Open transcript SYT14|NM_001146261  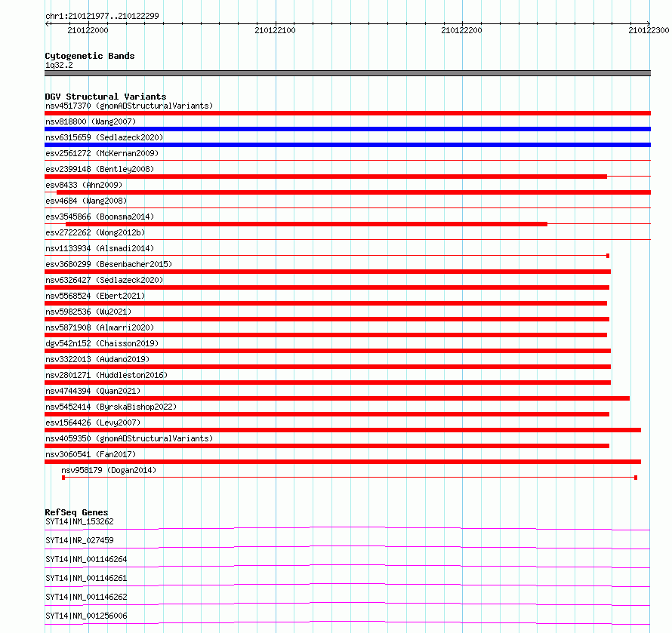point(86,578)
